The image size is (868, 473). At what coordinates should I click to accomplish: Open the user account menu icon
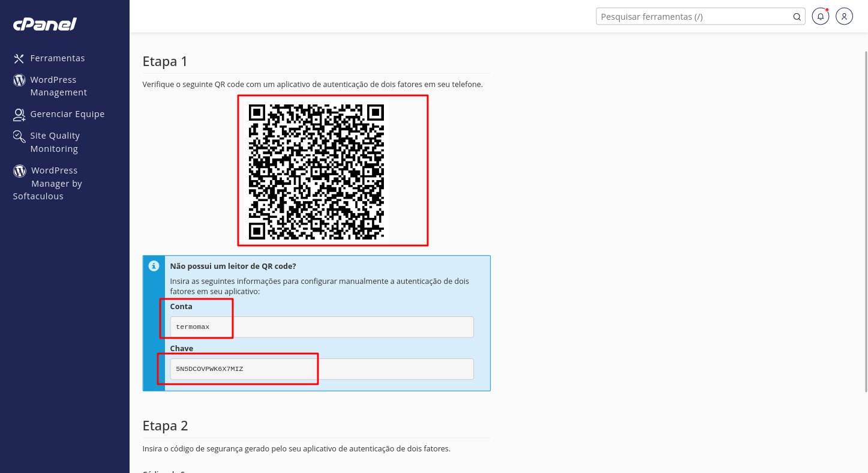(844, 17)
